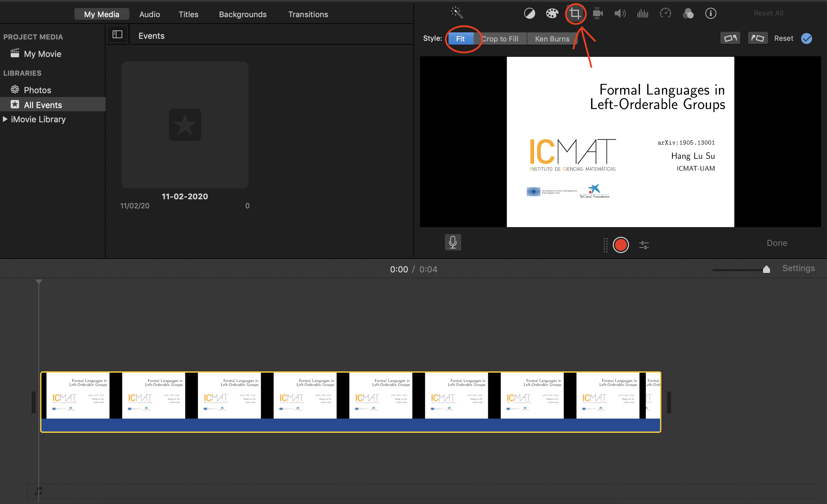
Task: Open the timeline Settings
Action: tap(799, 268)
